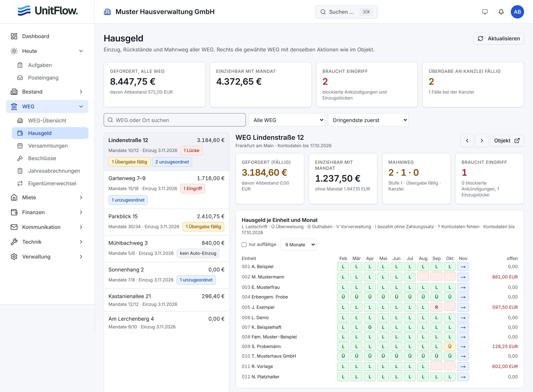533x392 pixels.
Task: Click Aktualisieren refresh button
Action: [499, 39]
